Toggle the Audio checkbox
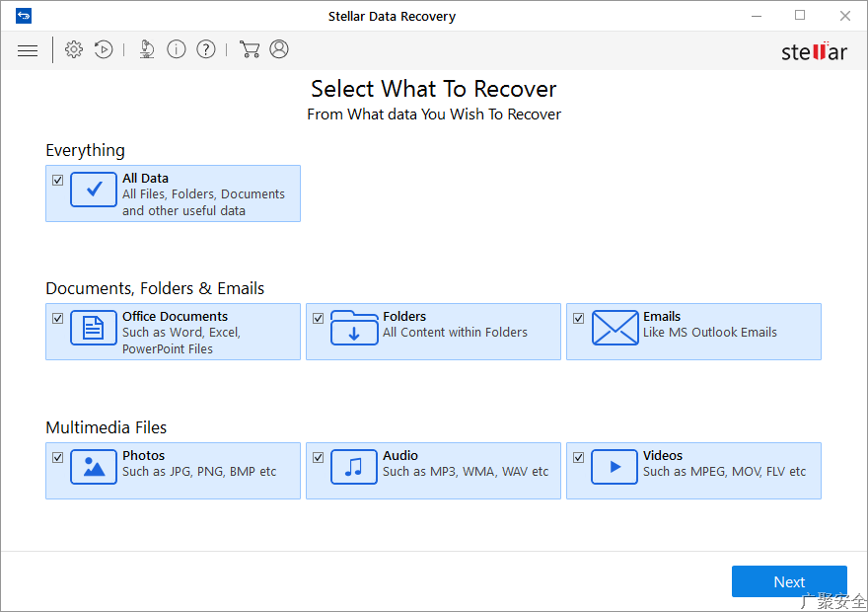868x612 pixels. [x=319, y=457]
